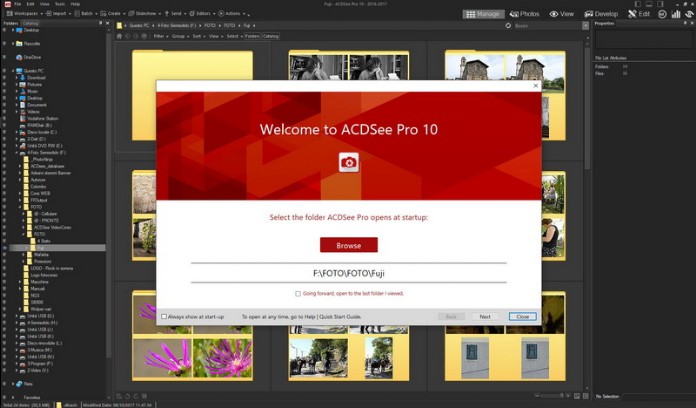Image resolution: width=696 pixels, height=408 pixels.
Task: Click the Home icon in the file list toolbar
Action: [119, 36]
